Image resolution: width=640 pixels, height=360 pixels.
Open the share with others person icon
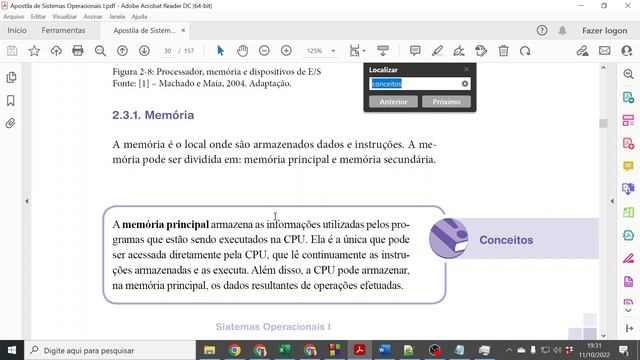627,51
